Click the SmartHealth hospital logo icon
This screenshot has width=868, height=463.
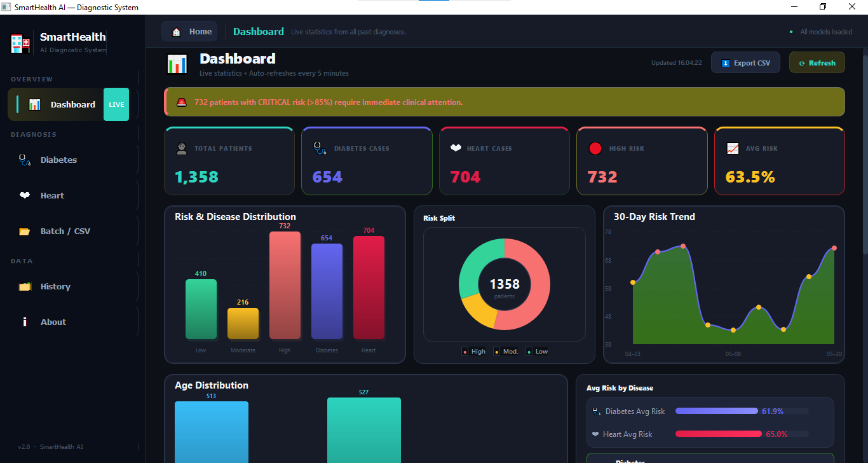(x=20, y=43)
